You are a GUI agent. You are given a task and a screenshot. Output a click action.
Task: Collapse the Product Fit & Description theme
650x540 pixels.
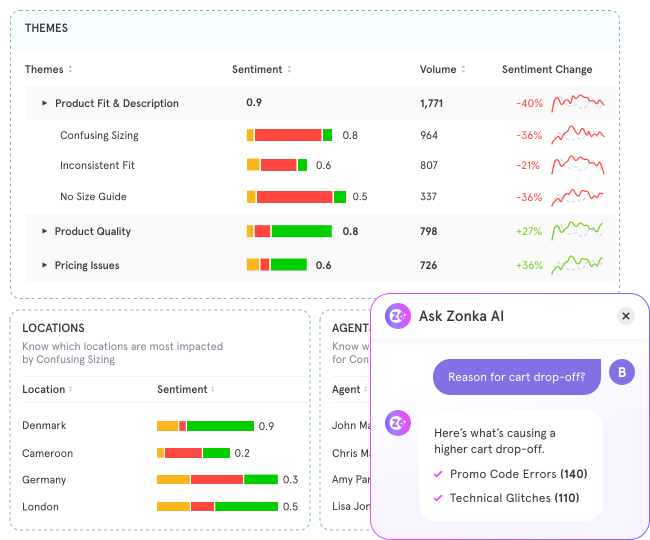tap(44, 103)
